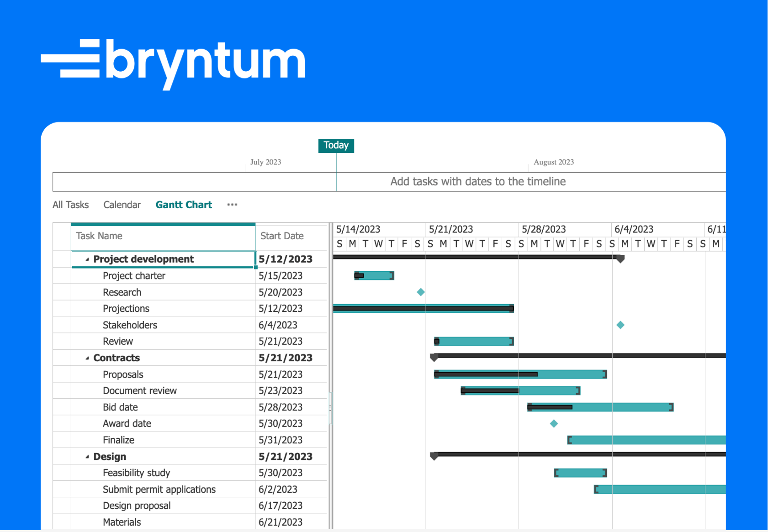Click the Start Date column header
This screenshot has height=532, width=768.
282,236
